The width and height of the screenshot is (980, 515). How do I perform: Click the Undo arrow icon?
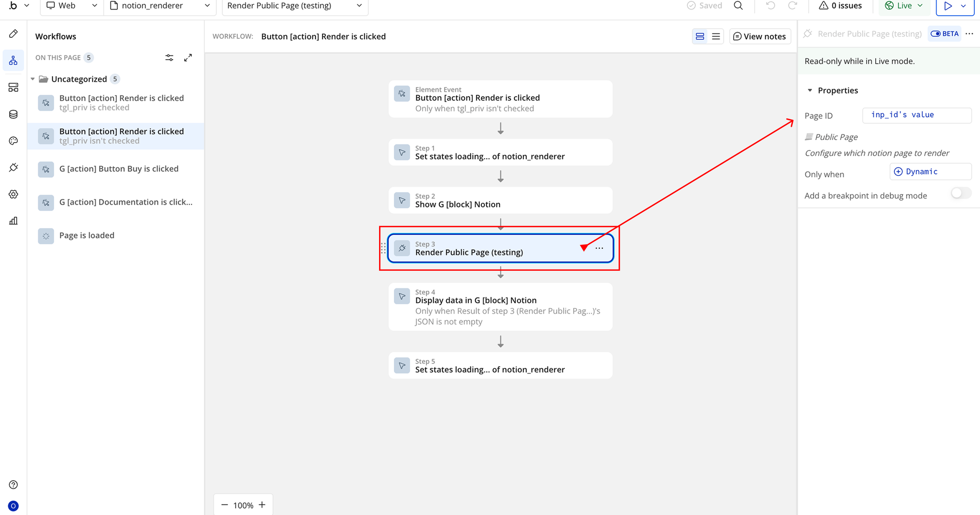click(770, 6)
